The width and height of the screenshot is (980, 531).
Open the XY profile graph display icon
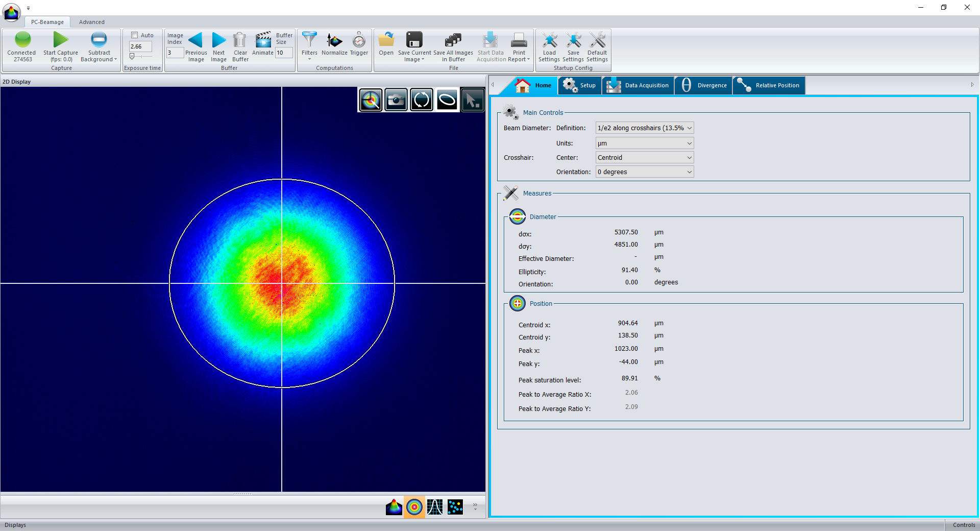click(x=435, y=507)
